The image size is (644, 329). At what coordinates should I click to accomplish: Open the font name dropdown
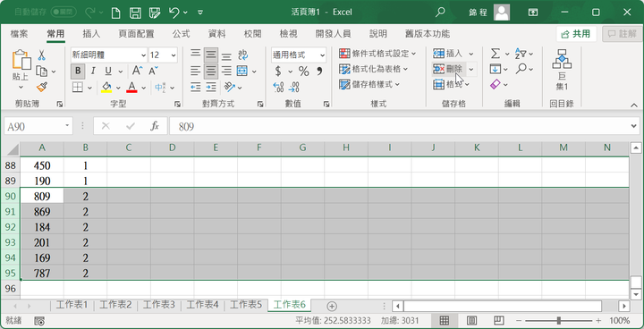point(143,55)
